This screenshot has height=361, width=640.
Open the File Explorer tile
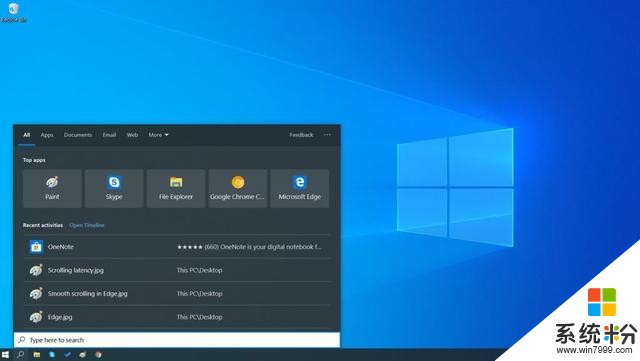pyautogui.click(x=176, y=189)
